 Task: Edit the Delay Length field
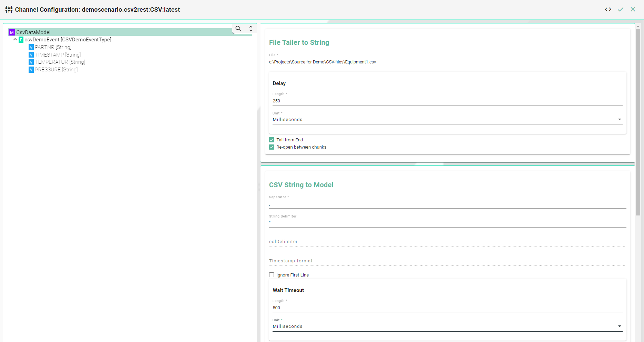(x=447, y=101)
